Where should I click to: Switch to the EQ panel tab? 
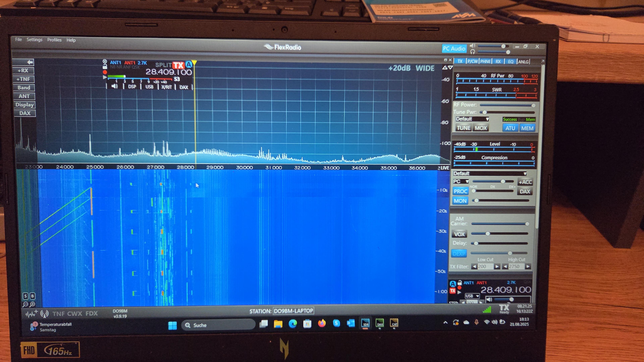click(511, 62)
